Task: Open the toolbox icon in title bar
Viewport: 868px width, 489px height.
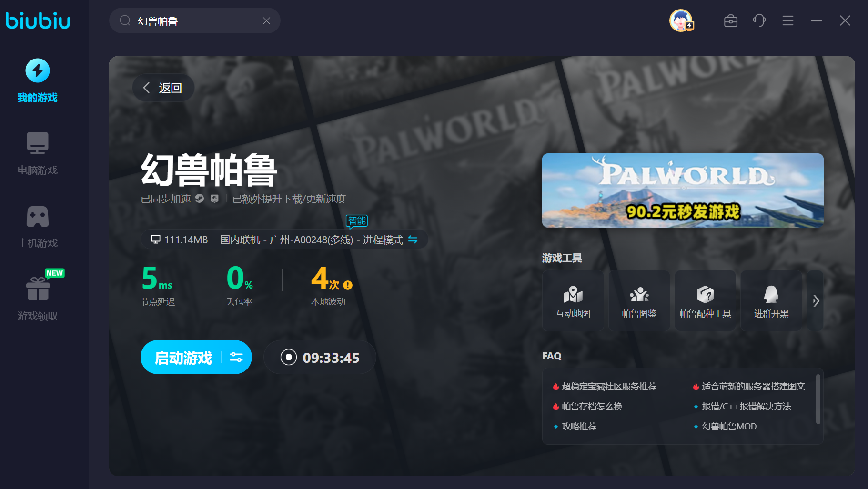Action: 730,21
